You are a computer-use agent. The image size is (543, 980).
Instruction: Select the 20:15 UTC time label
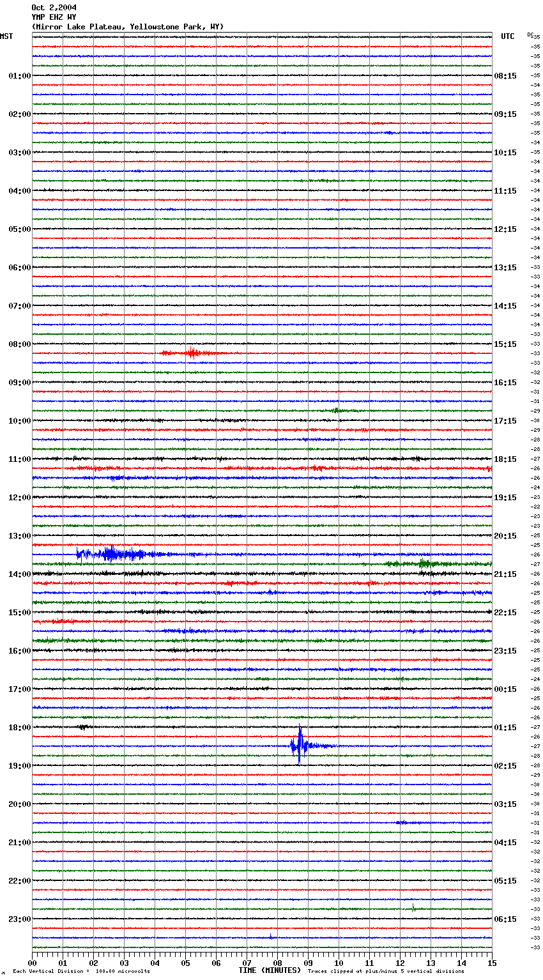click(505, 536)
